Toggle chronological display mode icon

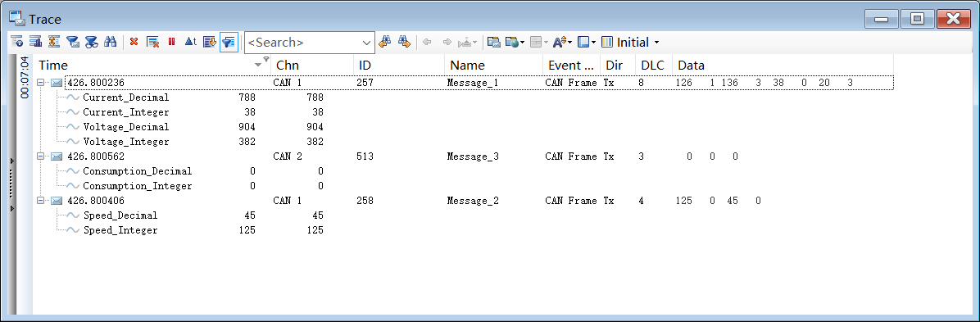point(210,42)
